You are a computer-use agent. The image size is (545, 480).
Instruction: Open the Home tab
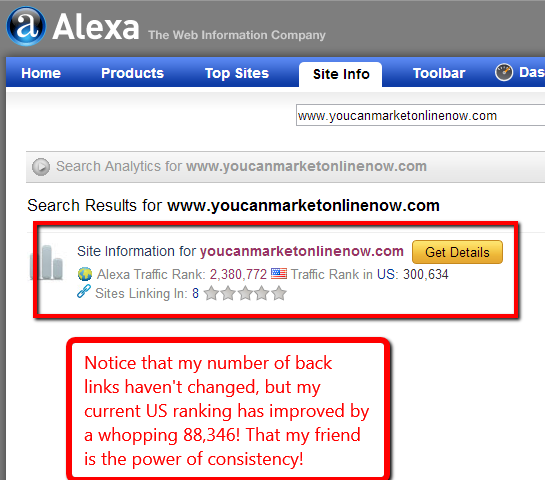pos(41,73)
